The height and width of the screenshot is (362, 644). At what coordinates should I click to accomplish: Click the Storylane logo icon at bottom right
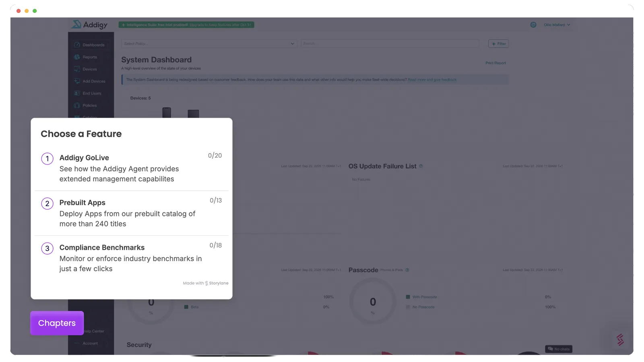click(x=620, y=340)
